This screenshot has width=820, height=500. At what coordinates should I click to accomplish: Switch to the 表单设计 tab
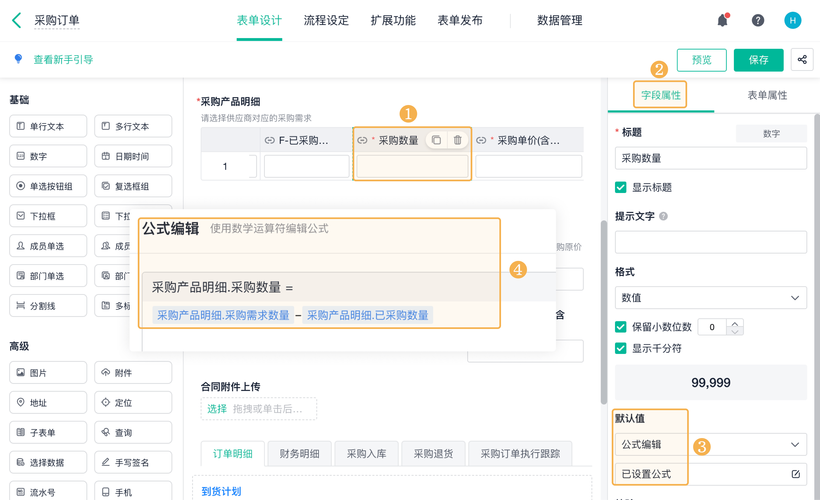click(259, 20)
